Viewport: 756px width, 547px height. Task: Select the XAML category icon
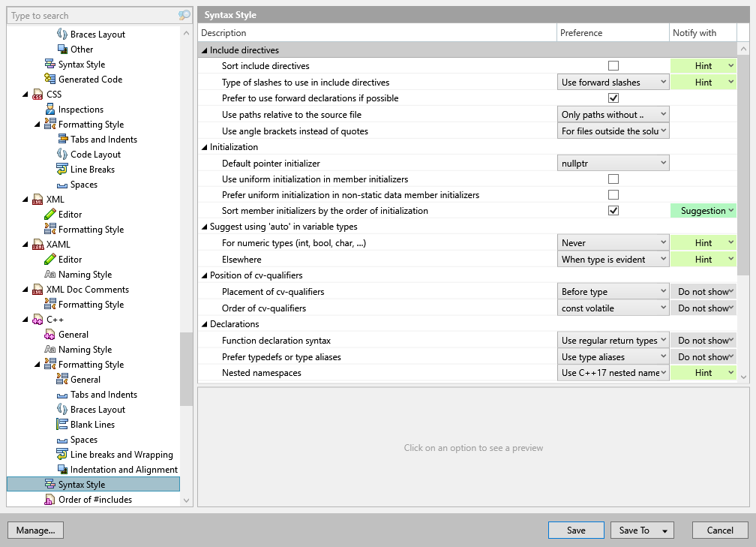[38, 244]
